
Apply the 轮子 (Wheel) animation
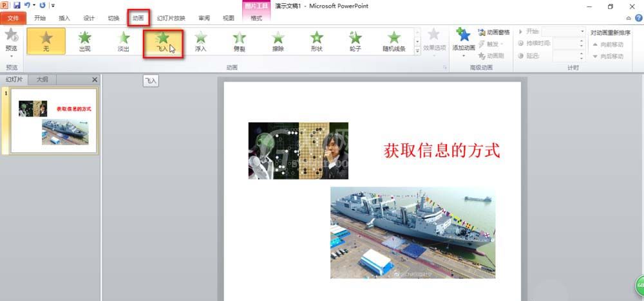coord(355,41)
